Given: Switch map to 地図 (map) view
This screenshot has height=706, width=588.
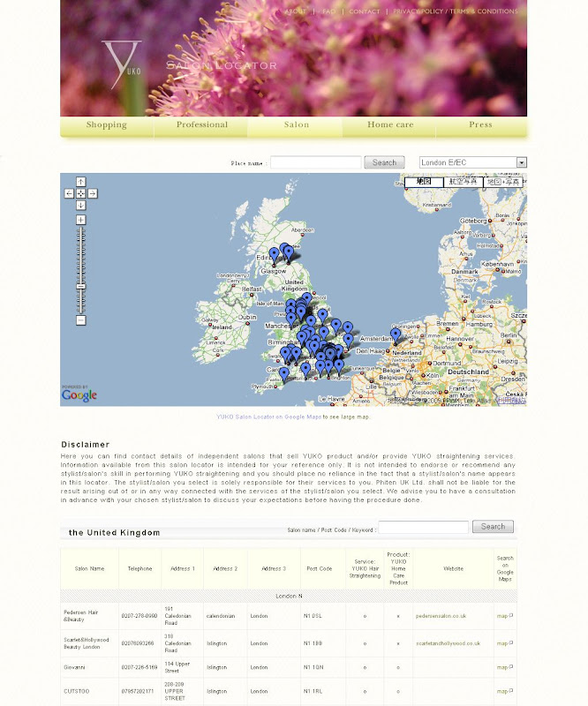Looking at the screenshot, I should tap(424, 182).
